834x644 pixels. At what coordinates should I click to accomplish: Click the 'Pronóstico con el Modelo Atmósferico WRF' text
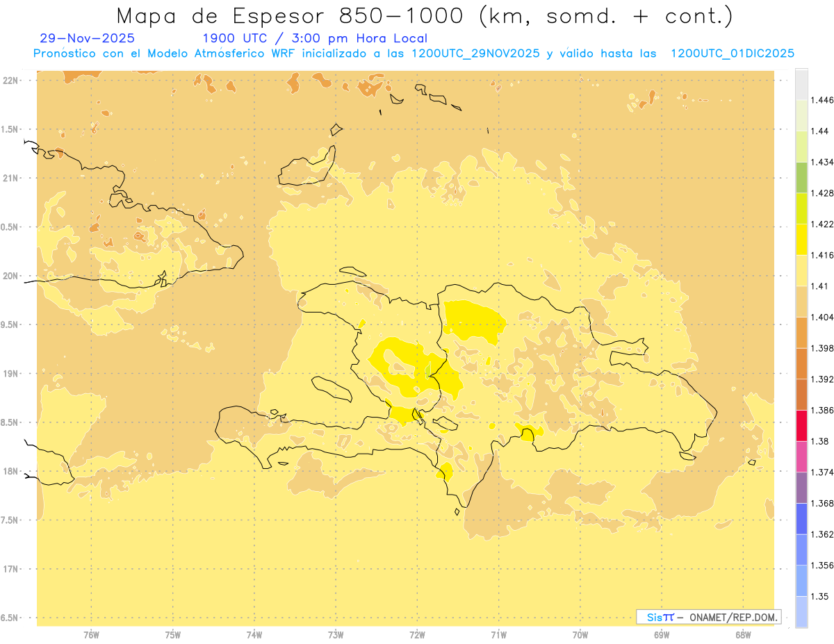point(163,53)
